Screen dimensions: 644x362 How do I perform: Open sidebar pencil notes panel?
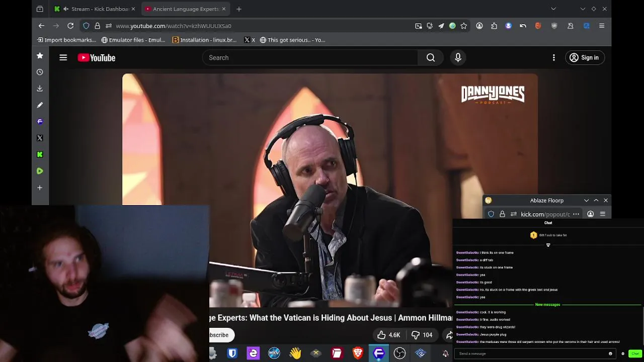(x=40, y=105)
